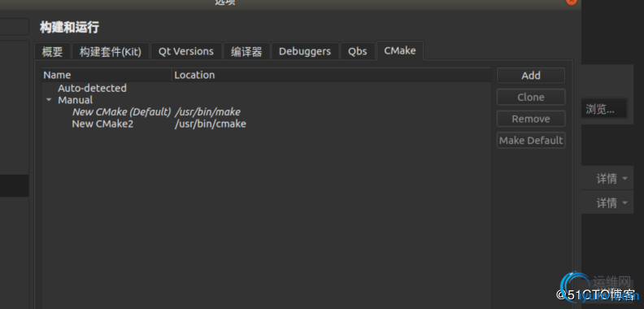Sort by the Name column header
This screenshot has height=309, width=644.
pos(107,75)
